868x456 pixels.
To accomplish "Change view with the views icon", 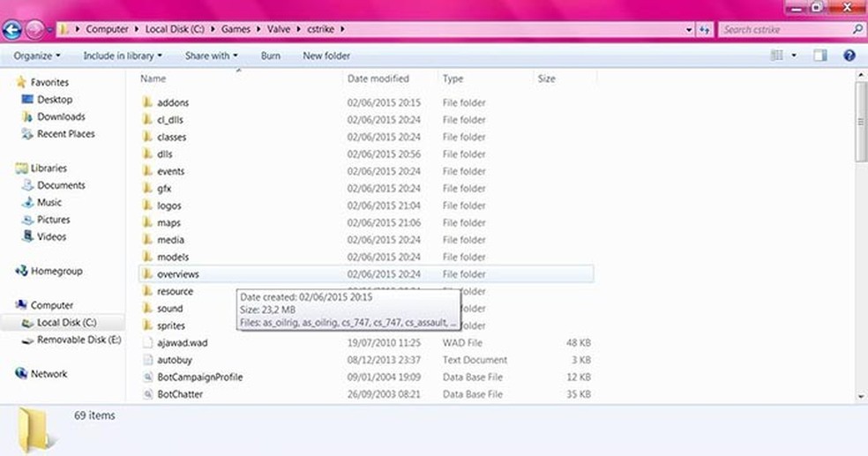I will click(777, 56).
